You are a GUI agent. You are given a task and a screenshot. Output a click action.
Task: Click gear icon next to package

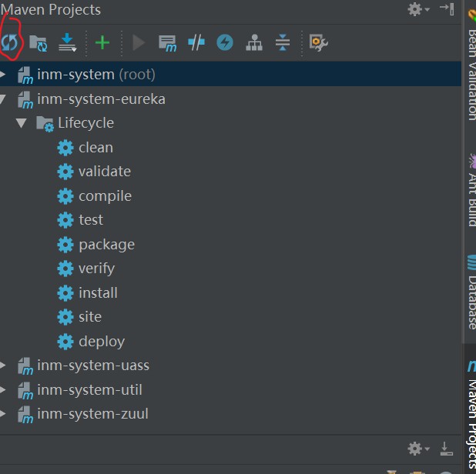[65, 245]
